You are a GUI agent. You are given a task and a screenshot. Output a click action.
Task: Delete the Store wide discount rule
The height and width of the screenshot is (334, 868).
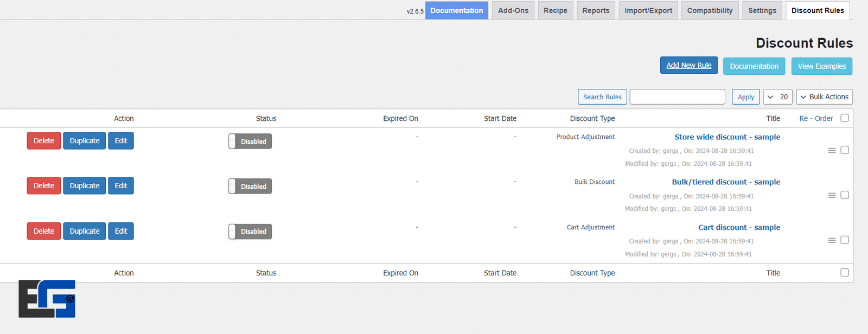pos(44,141)
